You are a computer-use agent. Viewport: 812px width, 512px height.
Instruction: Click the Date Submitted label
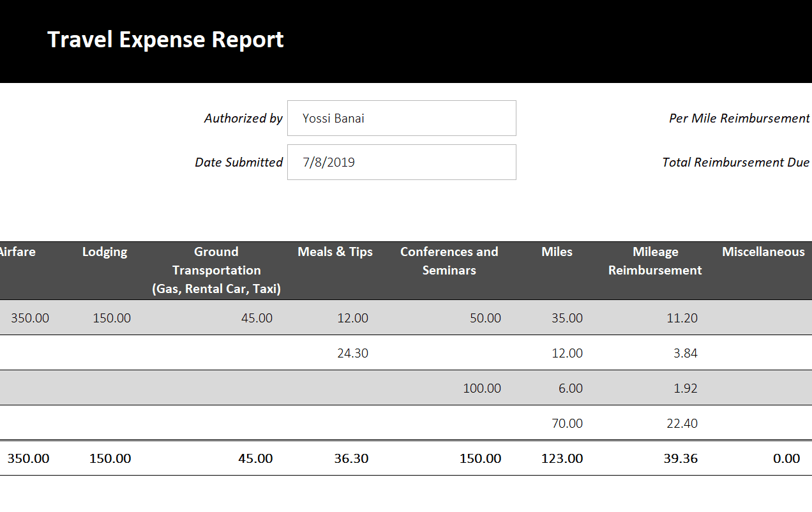[x=239, y=162]
